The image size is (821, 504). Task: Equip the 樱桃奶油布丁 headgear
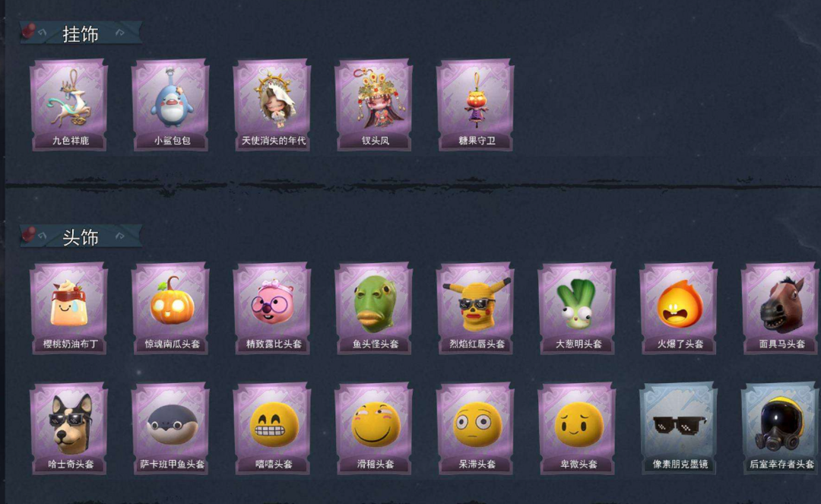[x=70, y=309]
